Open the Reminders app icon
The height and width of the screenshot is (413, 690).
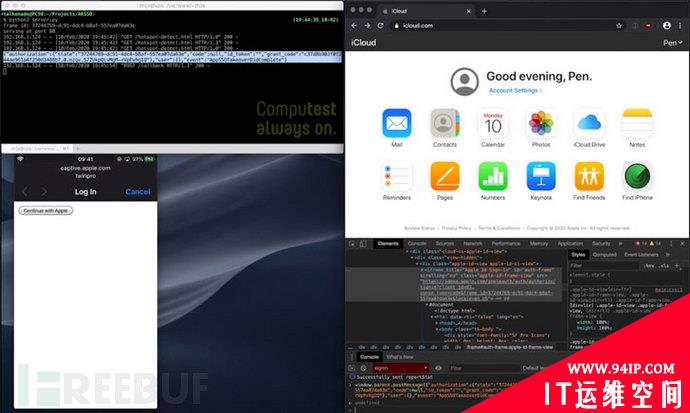point(396,176)
